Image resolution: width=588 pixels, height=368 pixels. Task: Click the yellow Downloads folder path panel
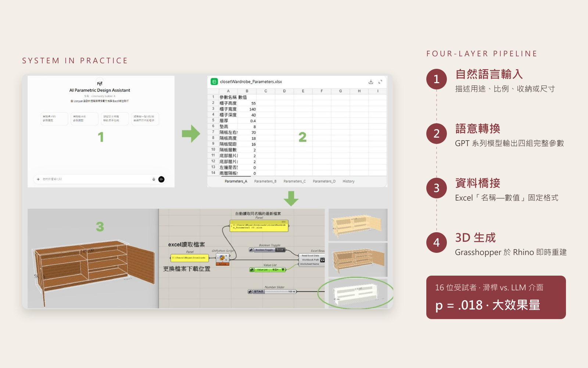pos(190,258)
